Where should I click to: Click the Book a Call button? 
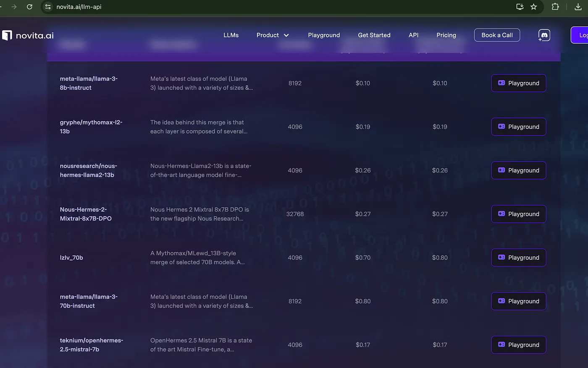click(x=497, y=35)
